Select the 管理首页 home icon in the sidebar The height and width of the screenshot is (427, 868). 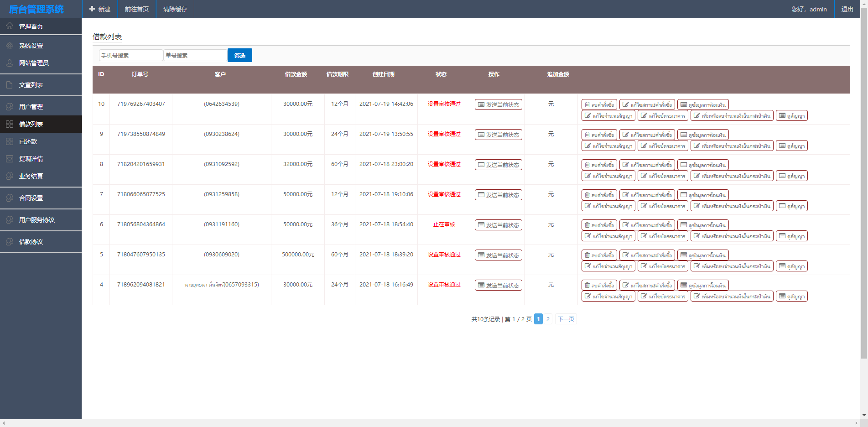tap(10, 26)
